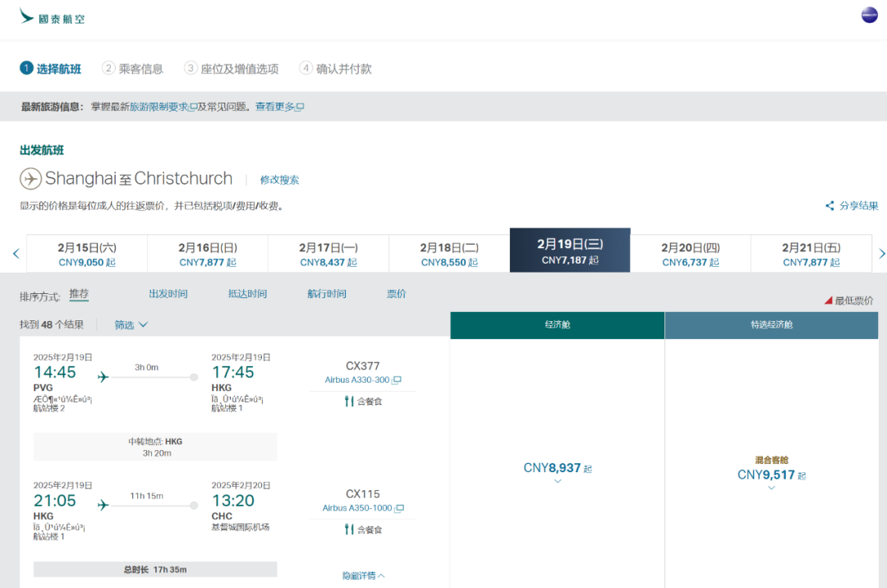Click the share results icon
Screen dimensions: 887x588
coord(828,205)
